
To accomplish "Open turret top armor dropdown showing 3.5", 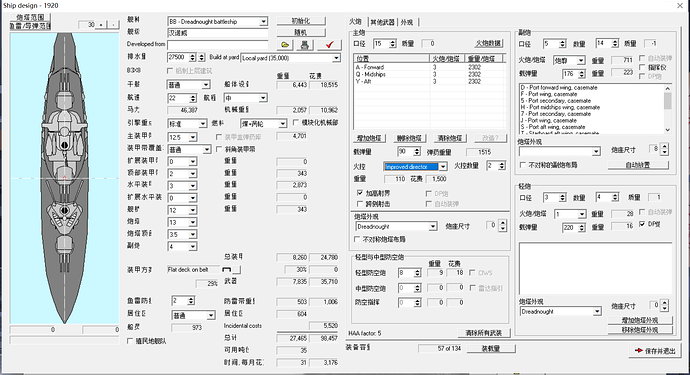I will click(x=193, y=234).
